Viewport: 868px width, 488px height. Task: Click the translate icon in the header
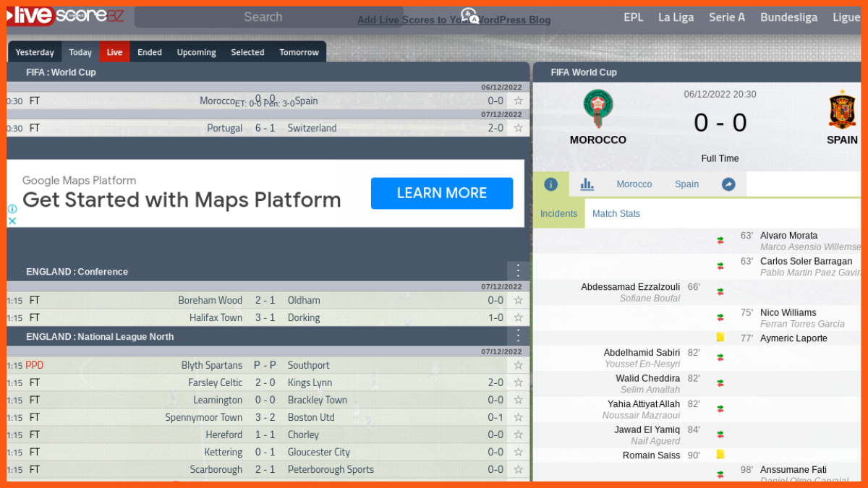coord(469,16)
